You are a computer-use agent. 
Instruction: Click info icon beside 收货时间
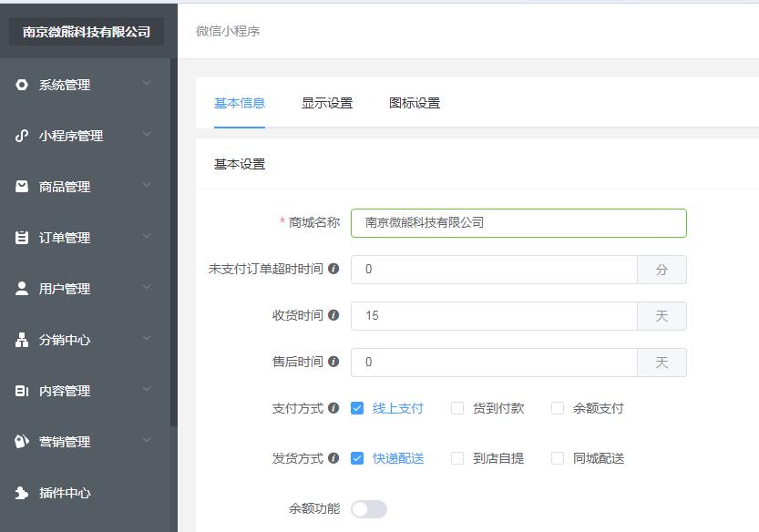(x=333, y=315)
